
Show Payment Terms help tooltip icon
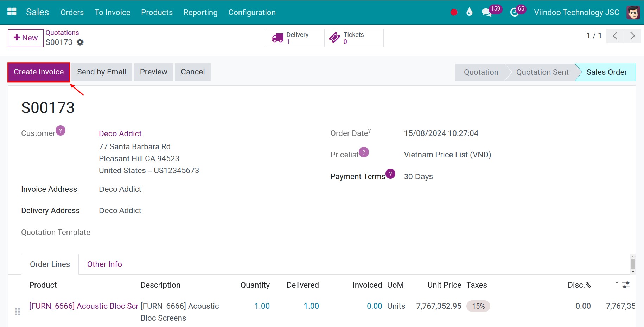pyautogui.click(x=390, y=174)
